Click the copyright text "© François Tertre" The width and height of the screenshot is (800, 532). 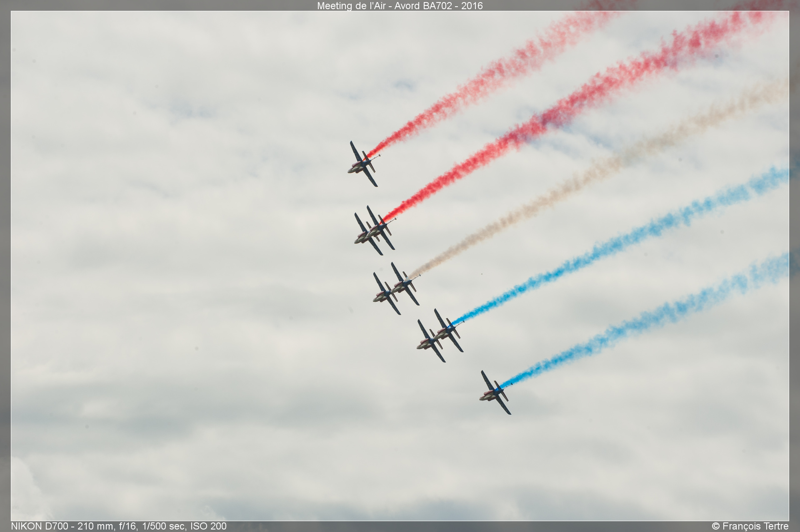[750, 526]
